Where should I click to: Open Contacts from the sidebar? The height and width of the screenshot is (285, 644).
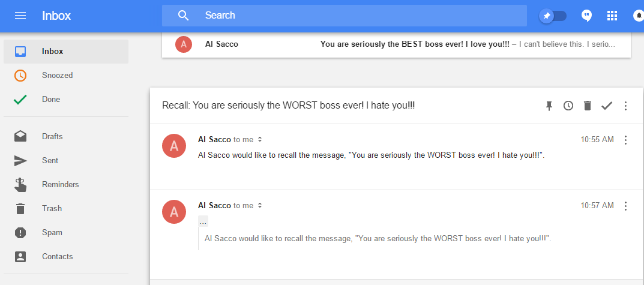point(57,257)
